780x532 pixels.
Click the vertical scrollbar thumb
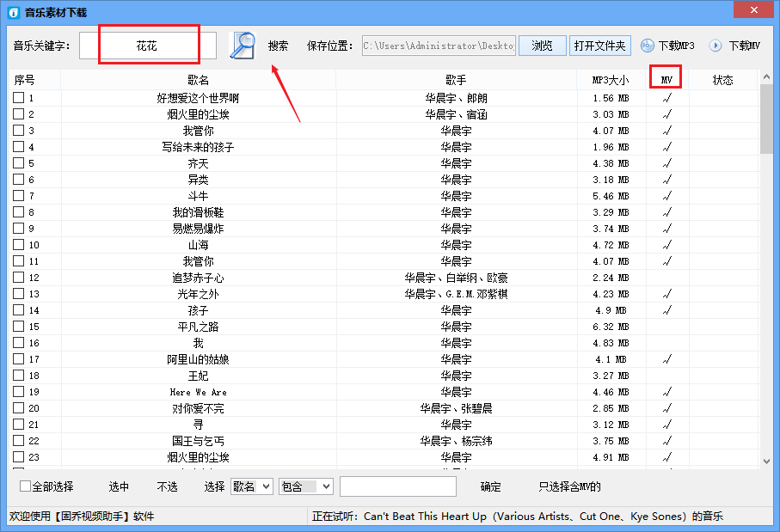[x=766, y=119]
